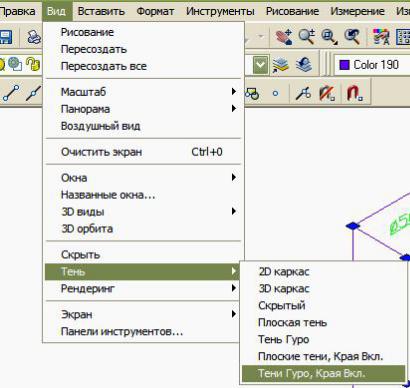Select the Zoom window tool

(x=329, y=37)
